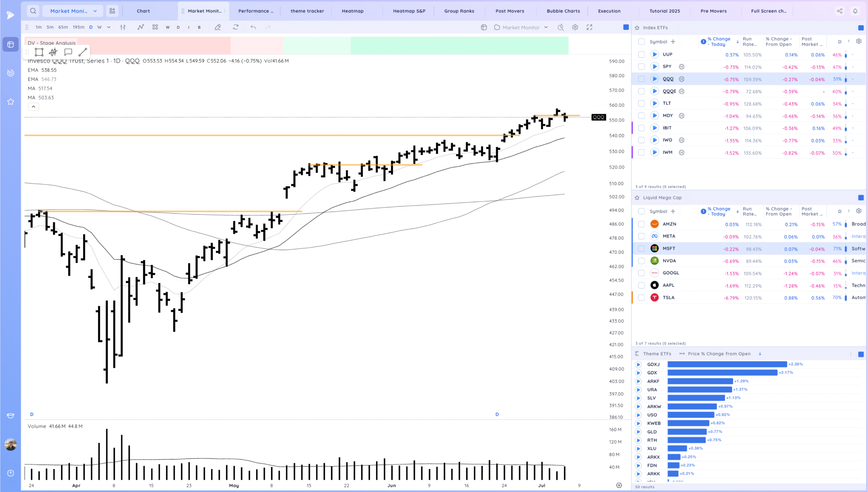868x492 pixels.
Task: Switch to the Heatmap S&P tab
Action: point(409,11)
